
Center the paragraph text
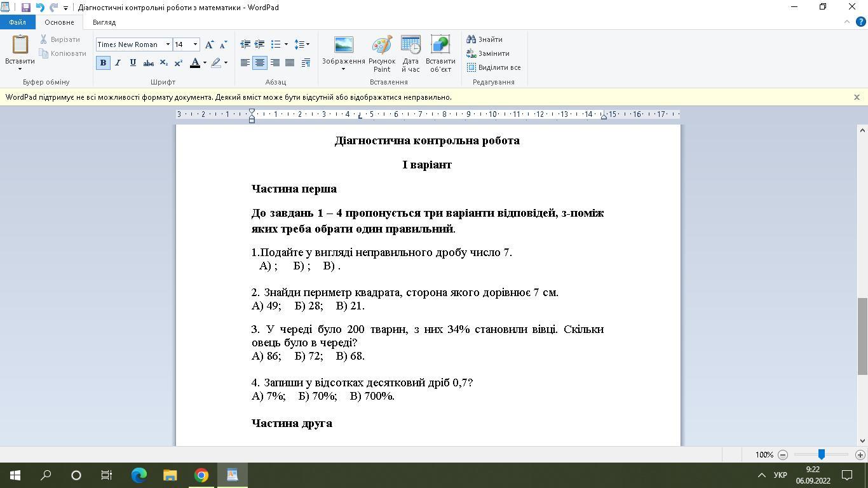click(260, 63)
